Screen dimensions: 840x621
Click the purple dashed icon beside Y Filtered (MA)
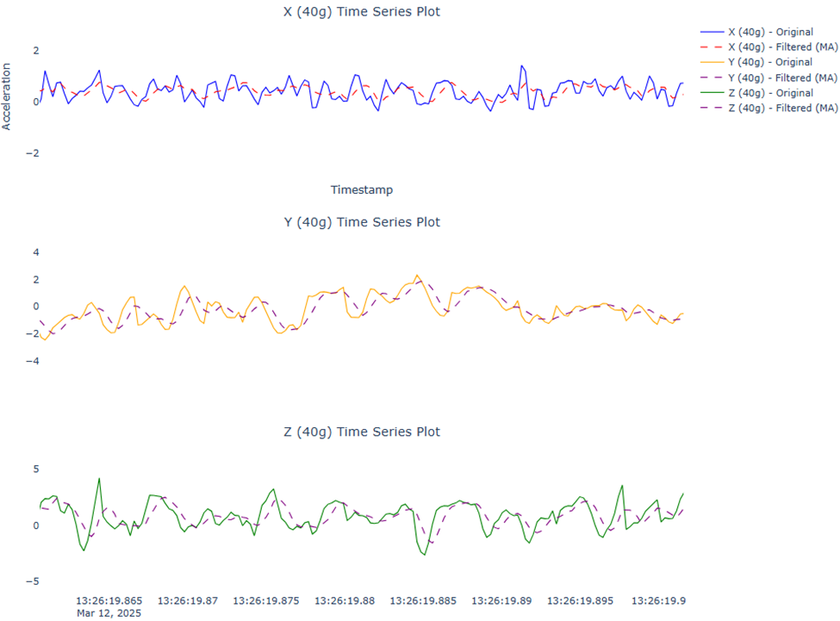click(x=713, y=78)
